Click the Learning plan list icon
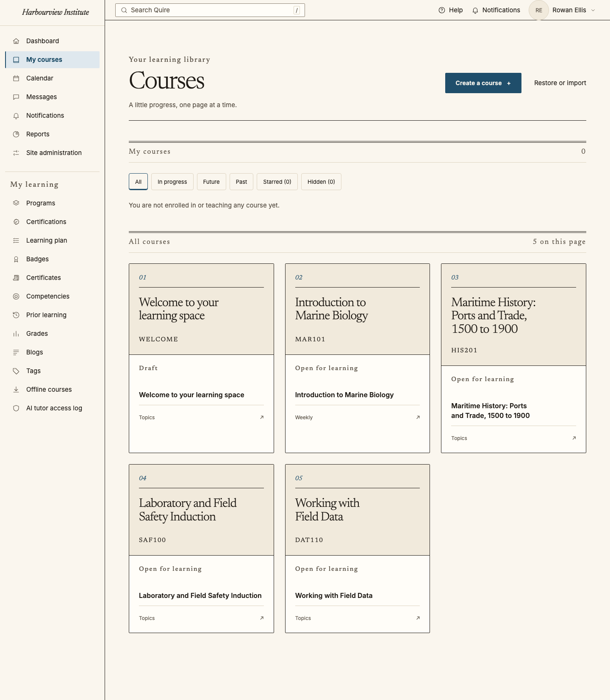The width and height of the screenshot is (610, 700). [16, 241]
